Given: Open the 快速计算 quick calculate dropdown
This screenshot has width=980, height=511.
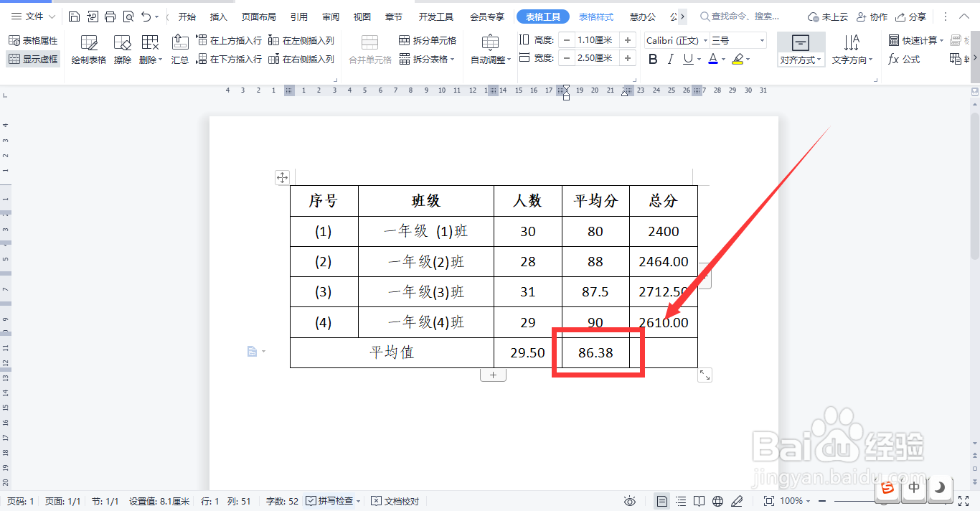Looking at the screenshot, I should coord(916,41).
